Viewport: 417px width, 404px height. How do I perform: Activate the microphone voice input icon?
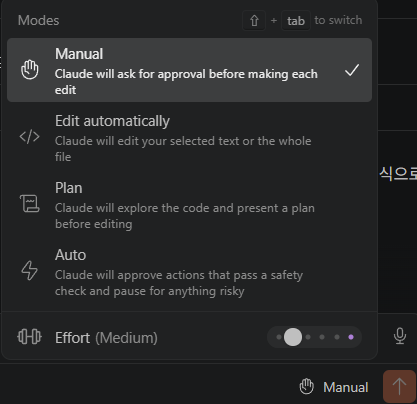(x=400, y=336)
